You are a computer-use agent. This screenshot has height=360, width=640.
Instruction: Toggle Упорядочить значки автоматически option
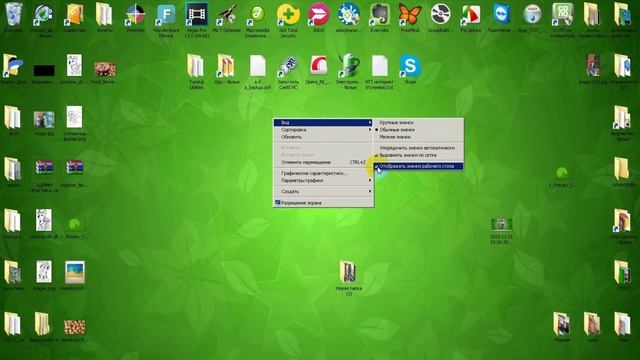click(x=419, y=148)
